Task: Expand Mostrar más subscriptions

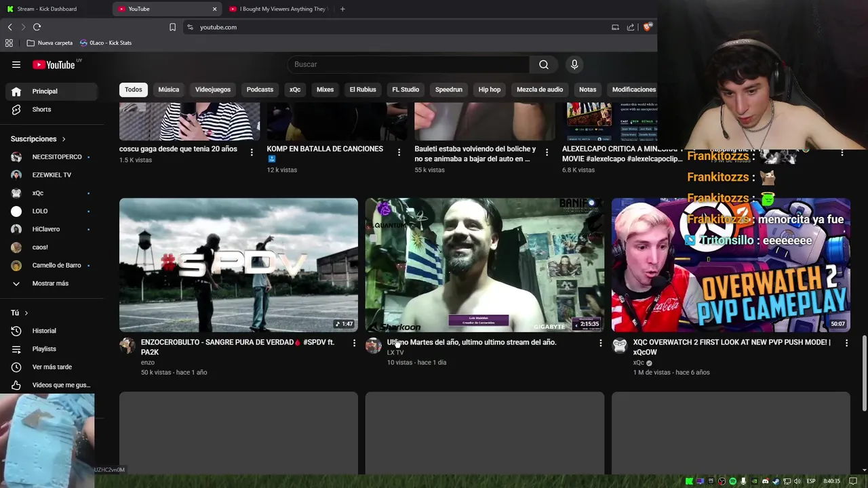Action: point(50,283)
